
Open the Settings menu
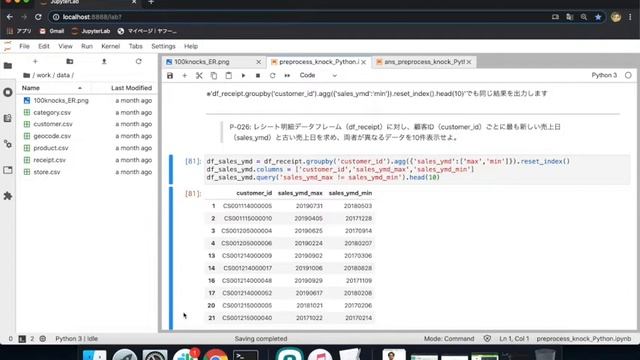(x=163, y=46)
